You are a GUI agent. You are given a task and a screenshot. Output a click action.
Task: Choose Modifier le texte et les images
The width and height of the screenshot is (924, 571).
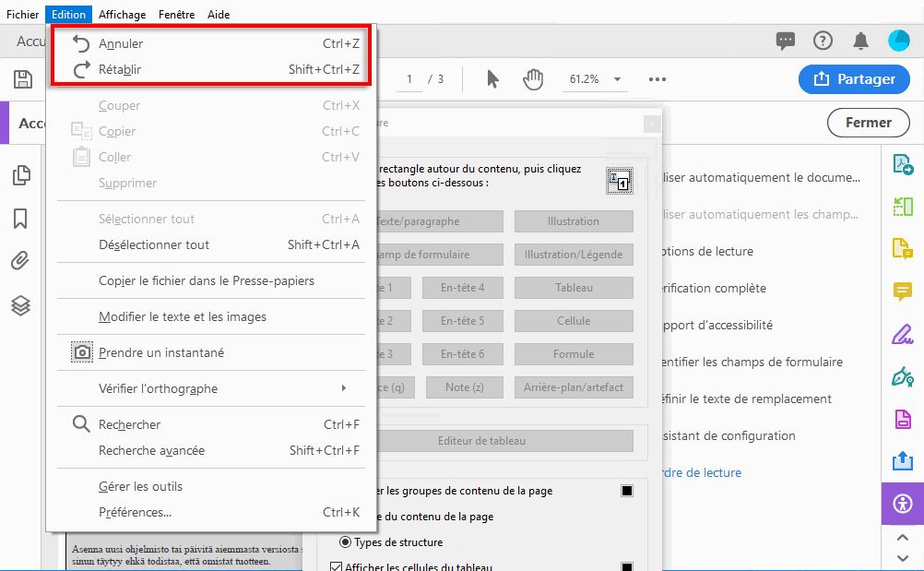[211, 316]
